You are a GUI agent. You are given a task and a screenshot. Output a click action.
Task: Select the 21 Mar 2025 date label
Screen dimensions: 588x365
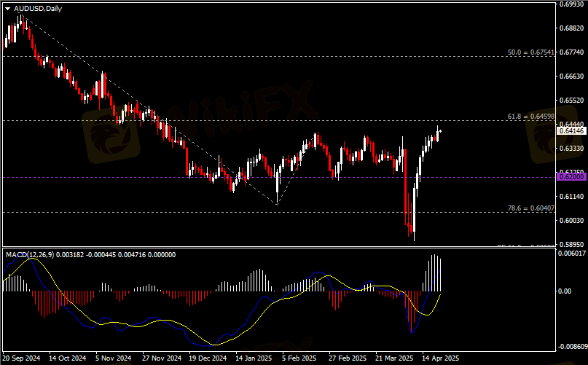[x=394, y=358]
